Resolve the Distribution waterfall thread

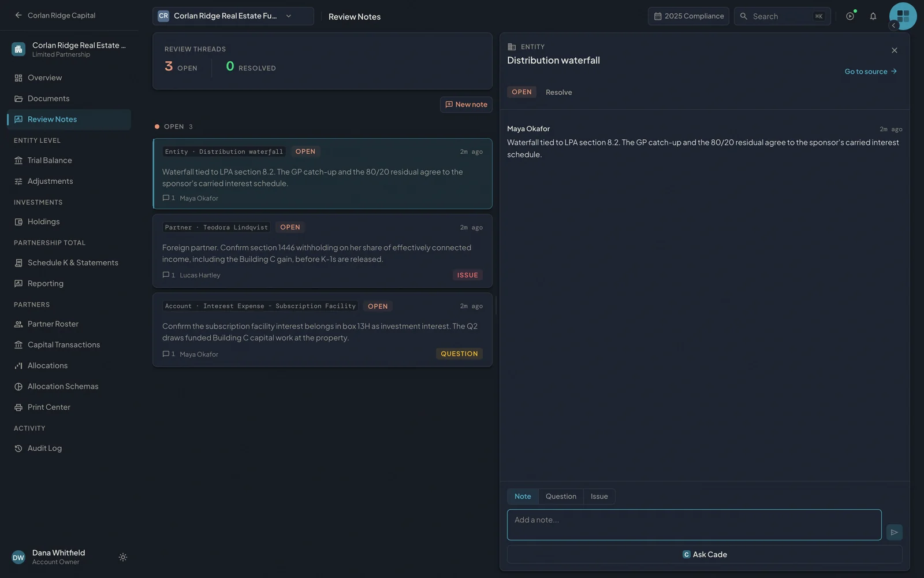point(558,92)
